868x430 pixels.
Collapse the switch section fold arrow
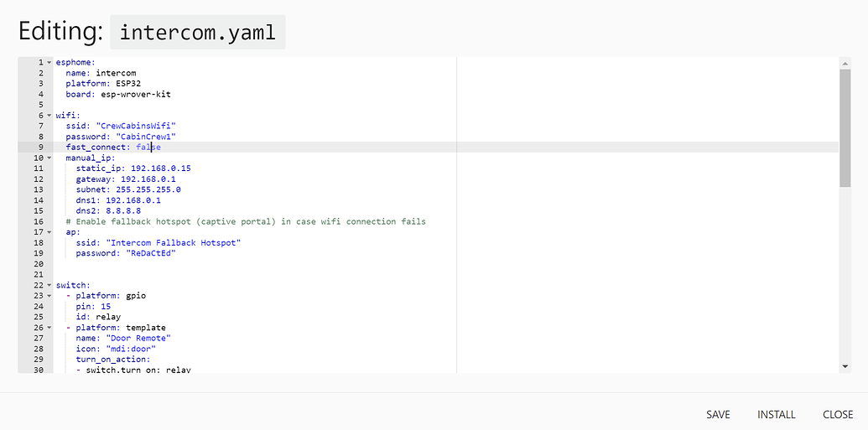(49, 285)
